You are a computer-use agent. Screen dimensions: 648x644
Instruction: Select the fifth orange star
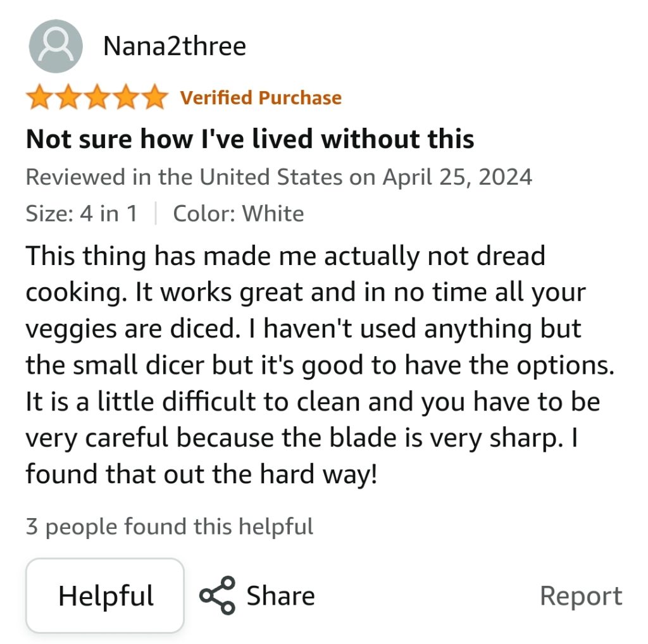click(x=154, y=97)
